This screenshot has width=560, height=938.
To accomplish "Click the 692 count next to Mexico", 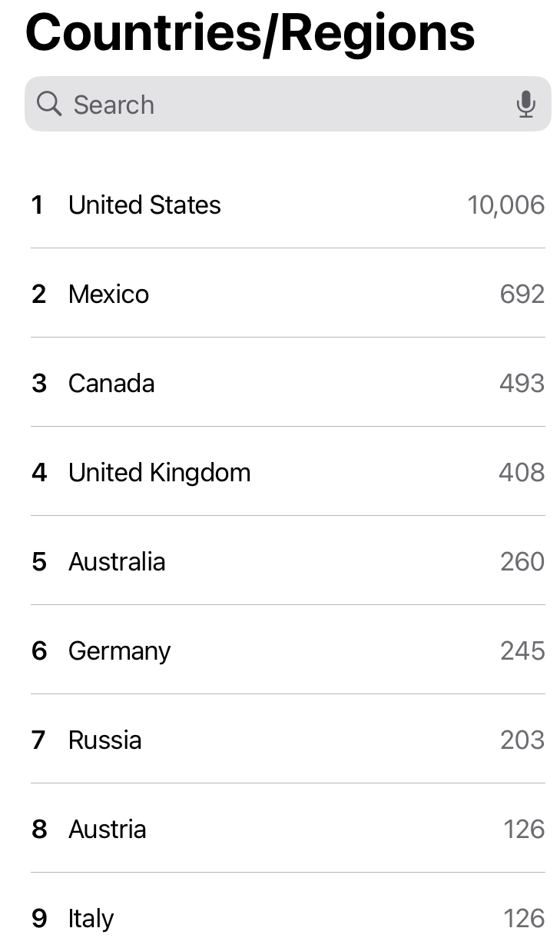I will click(x=522, y=294).
